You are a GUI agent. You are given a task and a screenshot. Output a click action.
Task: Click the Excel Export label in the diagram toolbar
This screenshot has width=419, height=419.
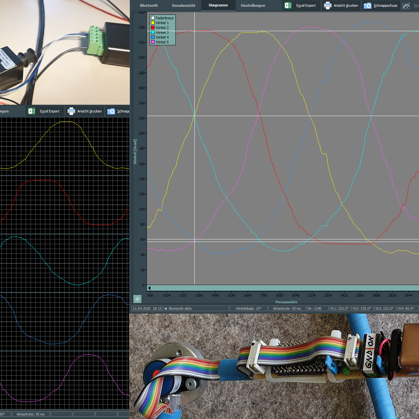point(306,6)
